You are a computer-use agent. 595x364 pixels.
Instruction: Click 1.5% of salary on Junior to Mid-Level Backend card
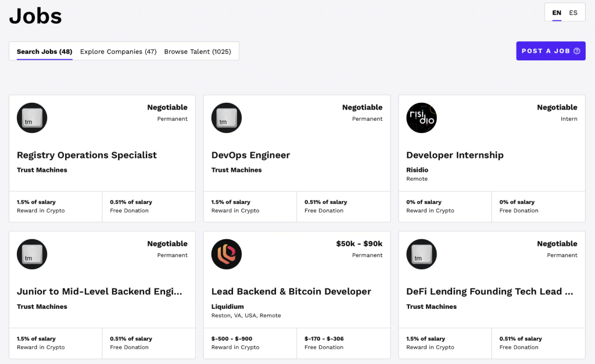(36, 338)
